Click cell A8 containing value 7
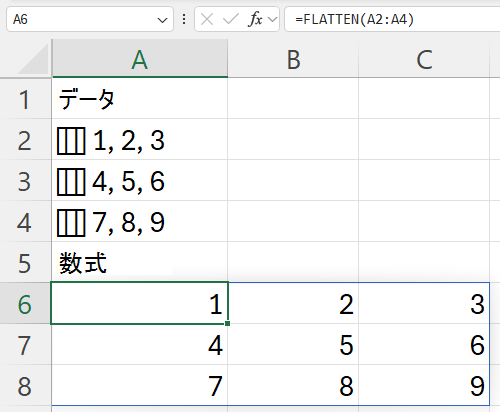This screenshot has width=500, height=412. click(140, 385)
